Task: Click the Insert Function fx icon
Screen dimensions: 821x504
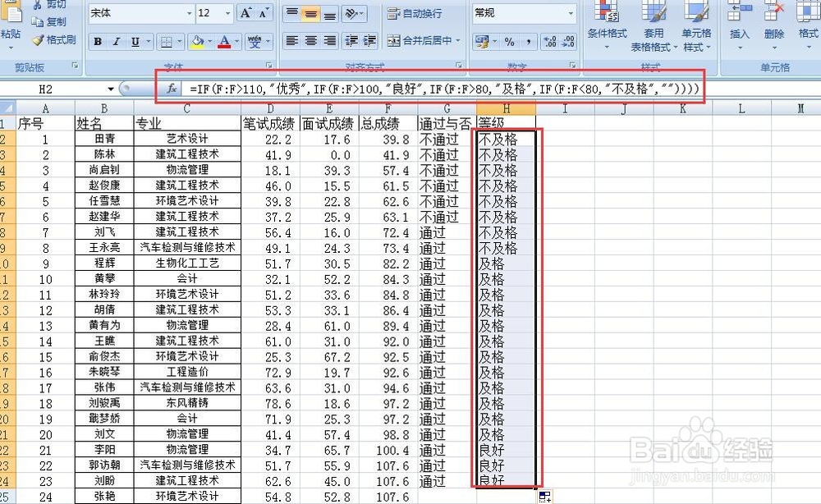Action: [169, 88]
